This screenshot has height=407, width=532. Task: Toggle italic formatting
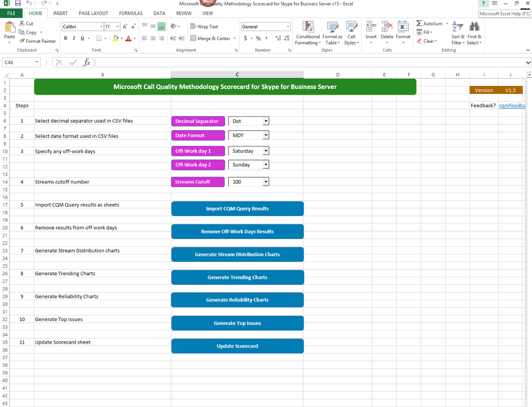pyautogui.click(x=74, y=38)
